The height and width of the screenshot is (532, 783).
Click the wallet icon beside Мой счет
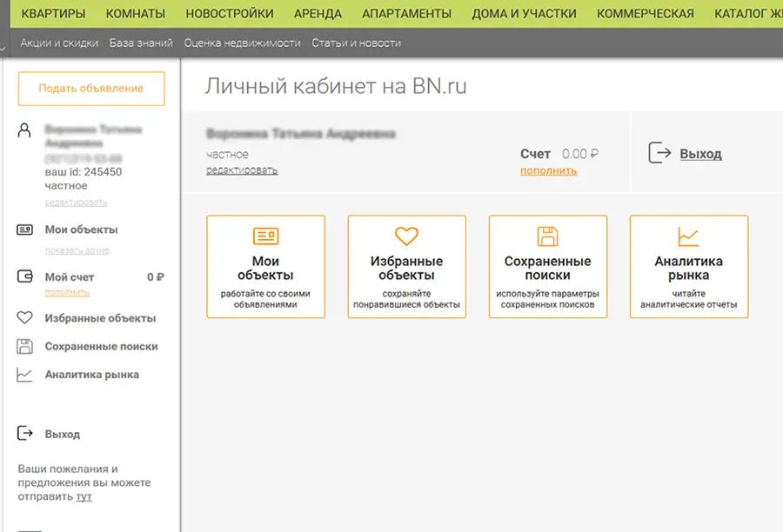(25, 277)
